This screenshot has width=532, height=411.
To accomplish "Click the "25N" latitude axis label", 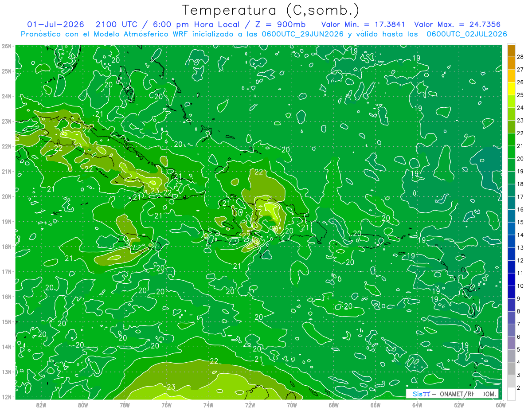I will point(6,71).
